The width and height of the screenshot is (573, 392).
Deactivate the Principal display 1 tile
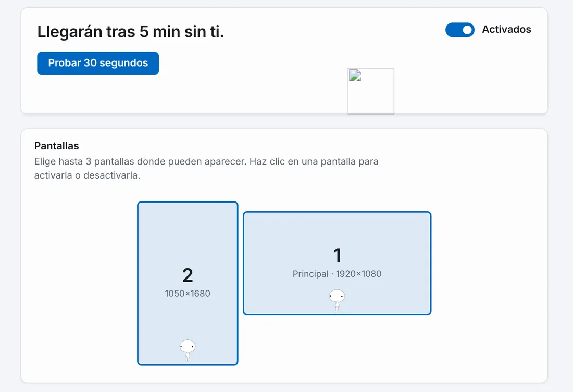tap(337, 263)
